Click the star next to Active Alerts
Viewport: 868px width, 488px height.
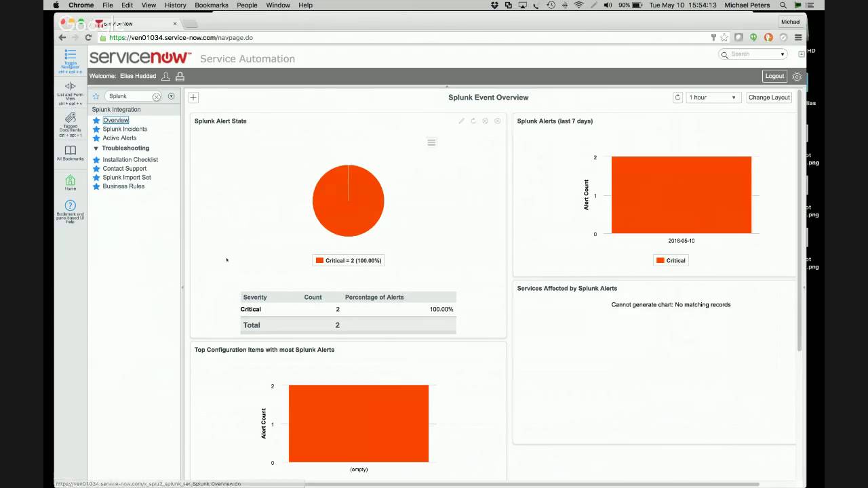96,138
